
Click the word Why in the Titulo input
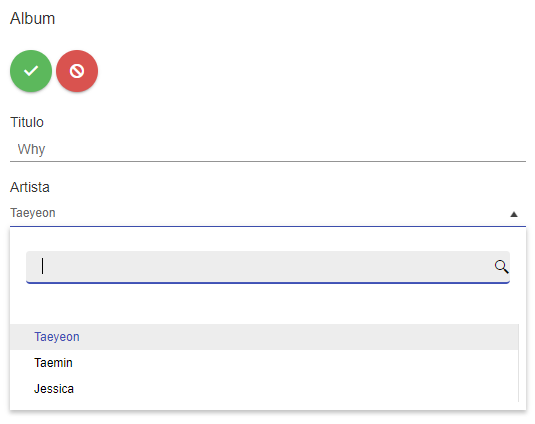31,149
